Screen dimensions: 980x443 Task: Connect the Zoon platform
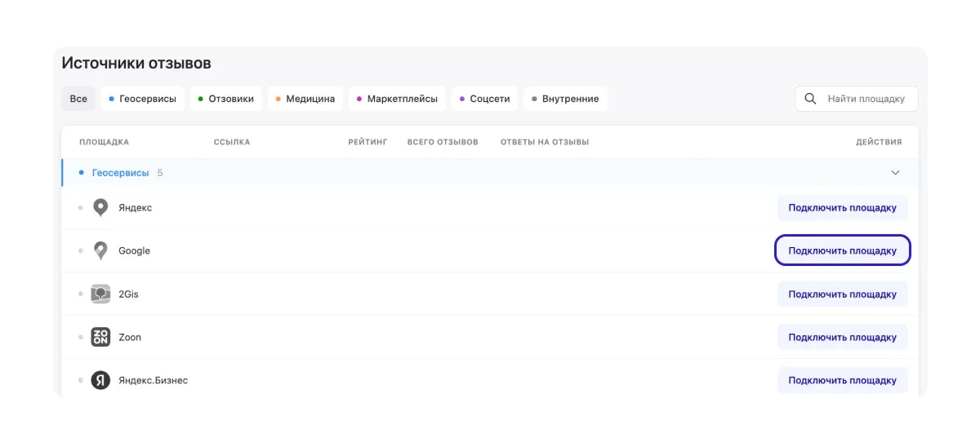(842, 338)
